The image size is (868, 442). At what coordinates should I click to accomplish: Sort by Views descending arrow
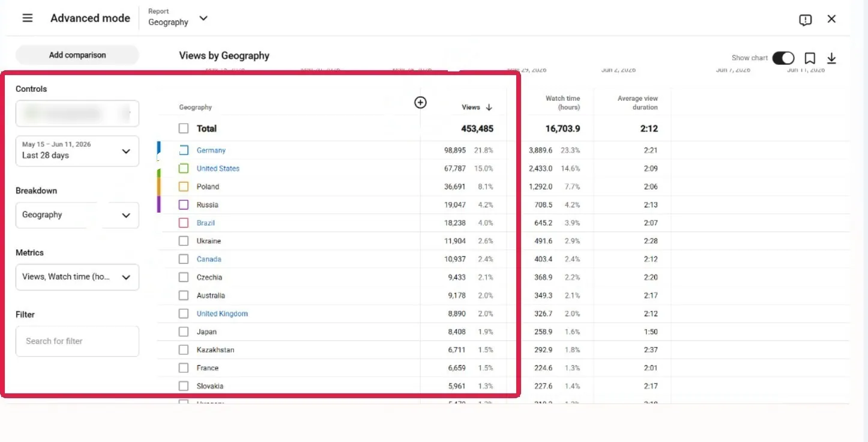[x=489, y=107]
